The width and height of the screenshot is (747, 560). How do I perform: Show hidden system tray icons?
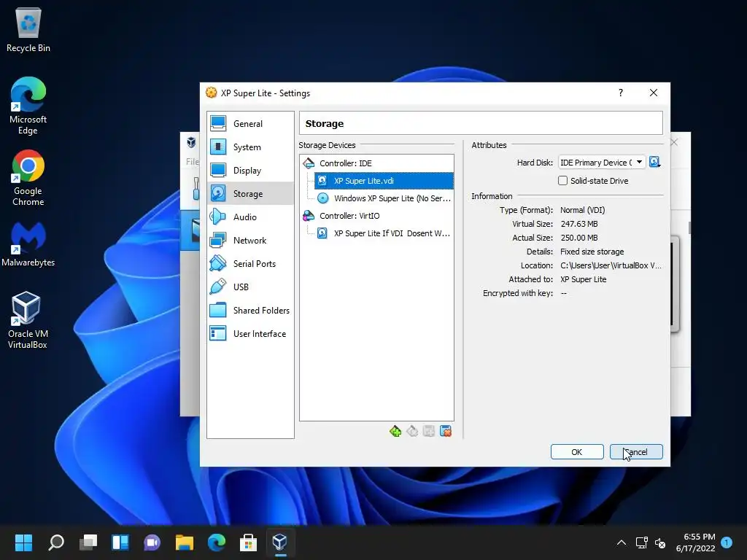(x=622, y=542)
